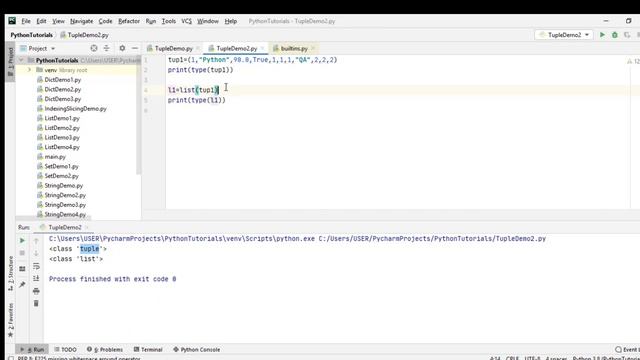Open the TupleDemo2 run configuration dropdown
This screenshot has width=640, height=360.
[x=564, y=35]
